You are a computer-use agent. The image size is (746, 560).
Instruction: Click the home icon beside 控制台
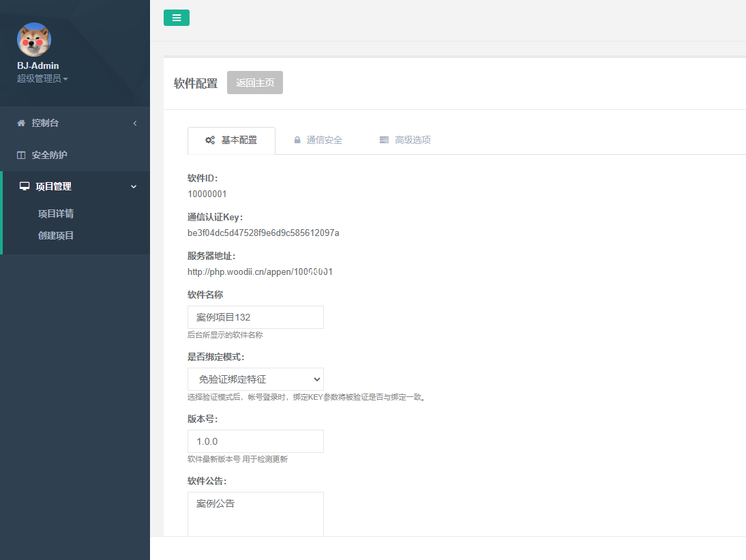(21, 123)
